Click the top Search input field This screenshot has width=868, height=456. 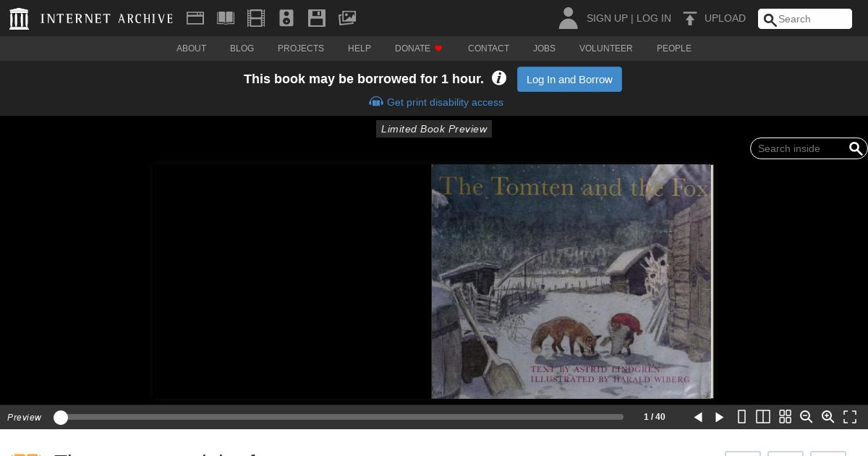pos(805,19)
